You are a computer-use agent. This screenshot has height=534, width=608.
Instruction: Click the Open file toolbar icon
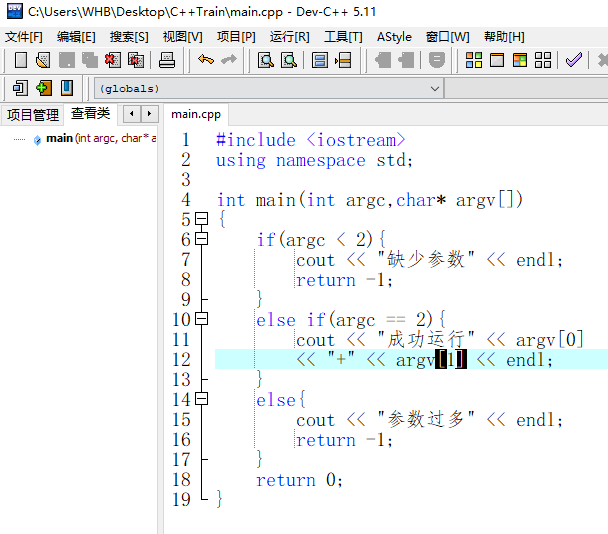[x=43, y=60]
